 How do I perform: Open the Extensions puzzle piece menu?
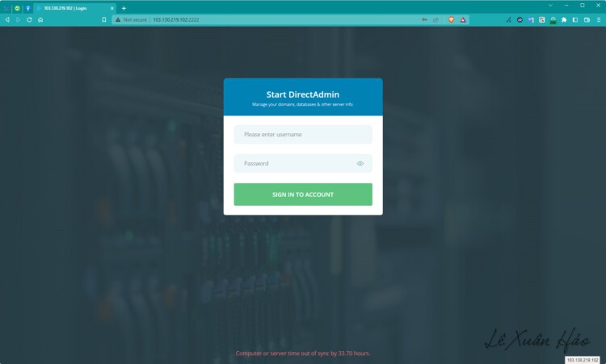click(x=564, y=19)
